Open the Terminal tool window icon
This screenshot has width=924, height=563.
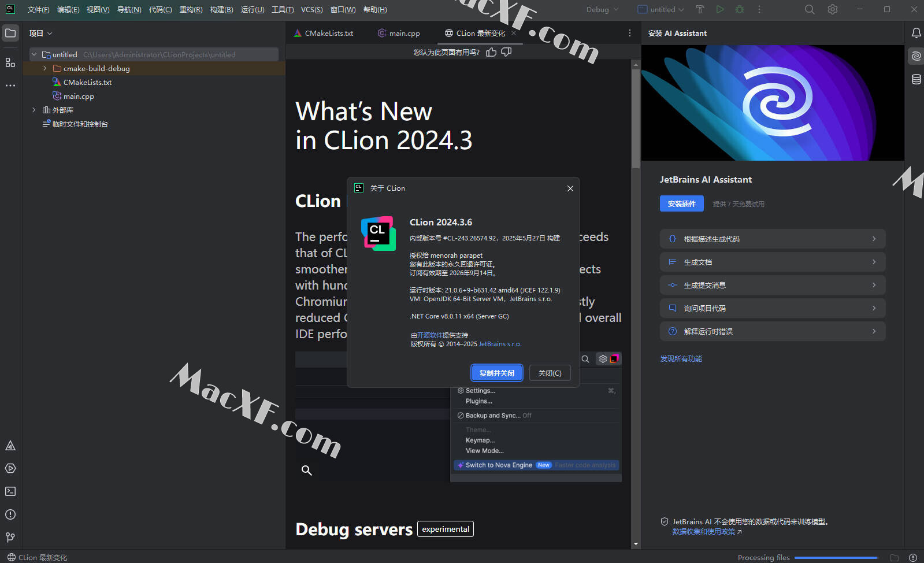10,491
